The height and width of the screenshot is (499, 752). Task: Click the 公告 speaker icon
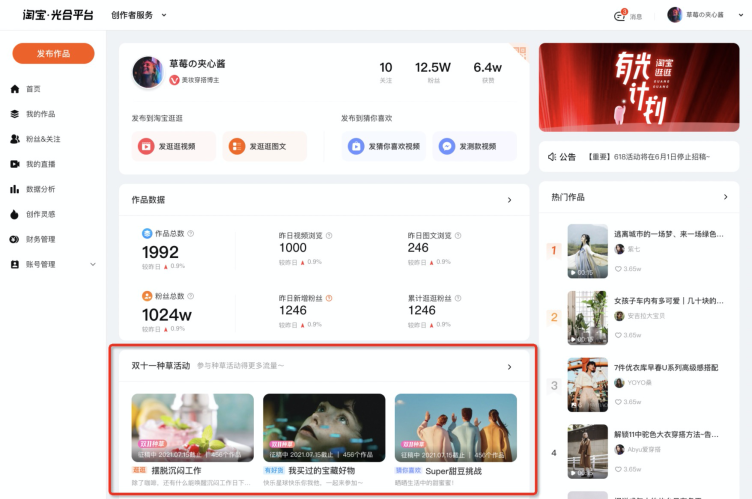pos(552,157)
